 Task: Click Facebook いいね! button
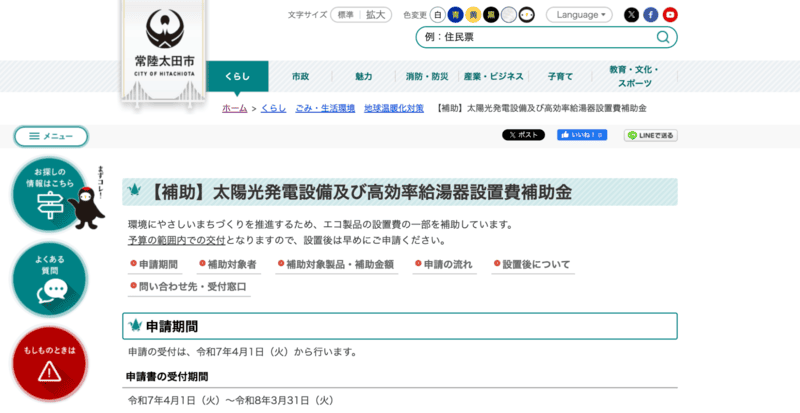point(582,135)
